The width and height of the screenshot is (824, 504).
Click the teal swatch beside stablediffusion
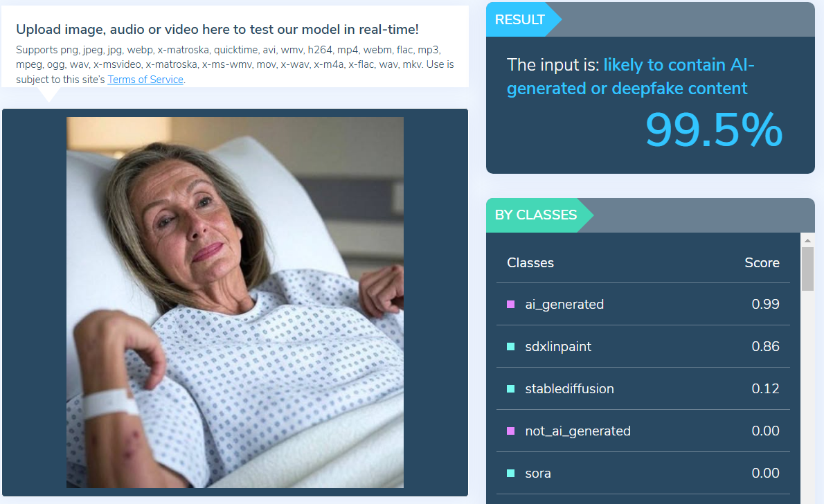510,389
